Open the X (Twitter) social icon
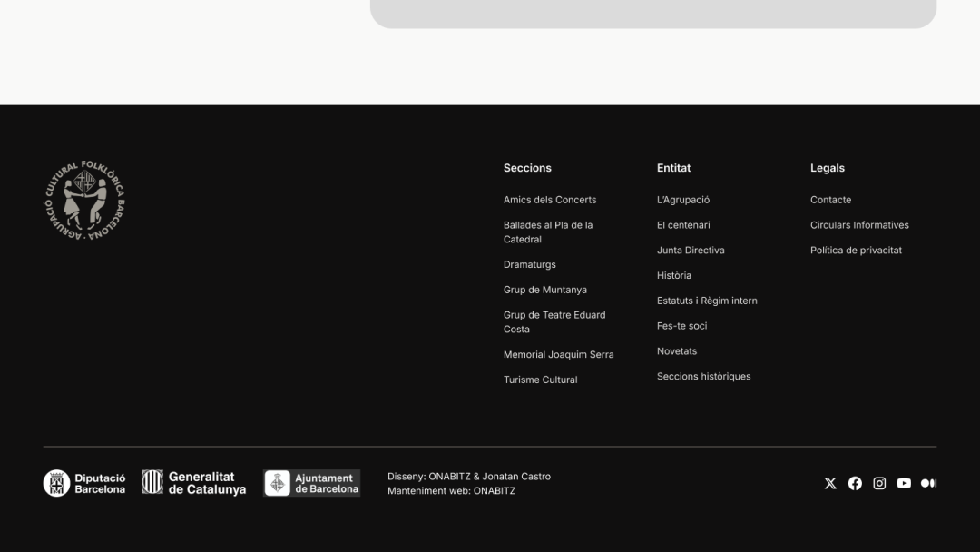The image size is (980, 552). [x=830, y=483]
